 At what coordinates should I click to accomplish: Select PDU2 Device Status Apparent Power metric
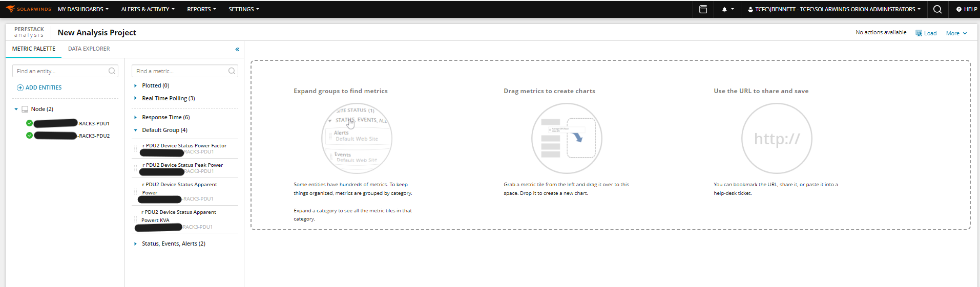coord(185,192)
